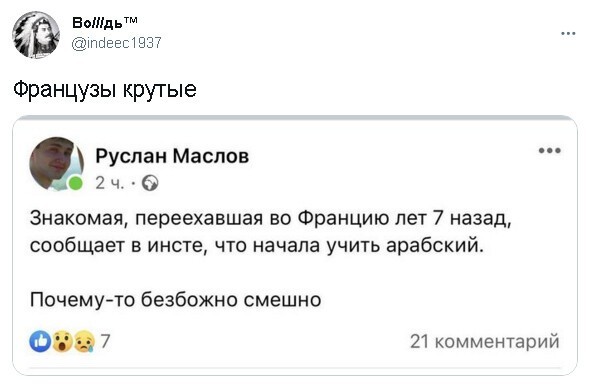The image size is (594, 384).
Task: Open the tweet author's headdress avatar
Action: coord(36,35)
